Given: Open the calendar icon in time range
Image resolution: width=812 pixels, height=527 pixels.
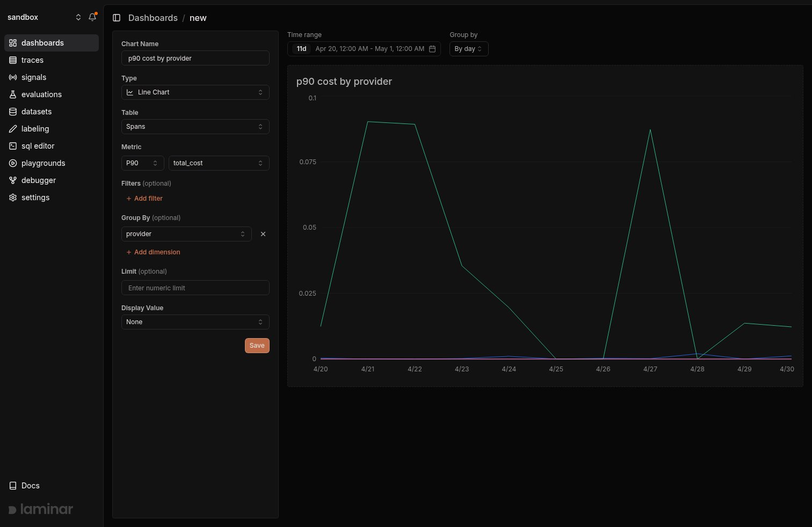Looking at the screenshot, I should (432, 49).
